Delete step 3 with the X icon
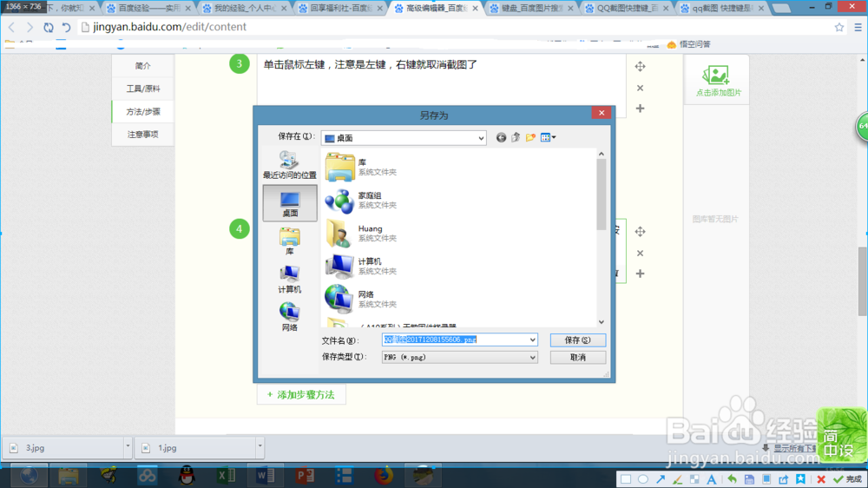 [640, 88]
